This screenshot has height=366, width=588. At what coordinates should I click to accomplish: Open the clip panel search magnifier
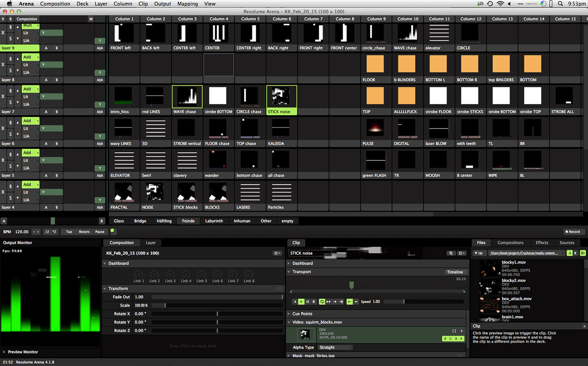coord(451,253)
